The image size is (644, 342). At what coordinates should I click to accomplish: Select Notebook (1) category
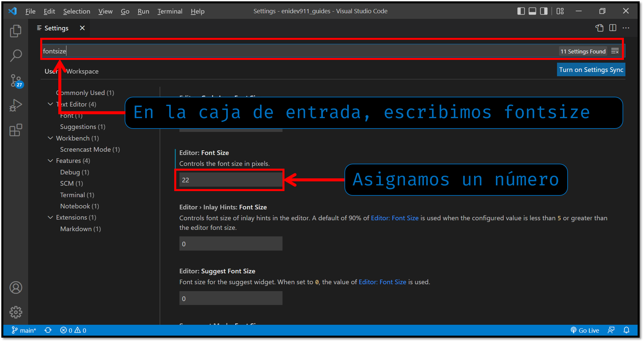coord(79,206)
